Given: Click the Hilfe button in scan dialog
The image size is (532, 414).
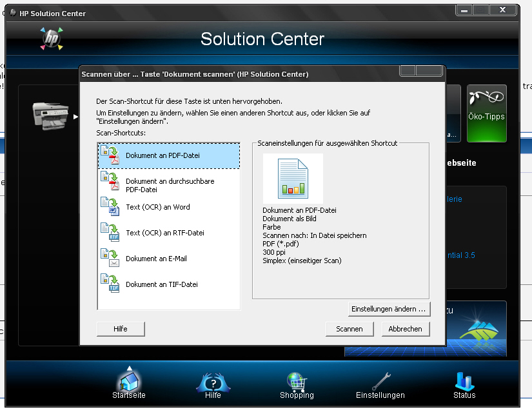Looking at the screenshot, I should tap(121, 329).
